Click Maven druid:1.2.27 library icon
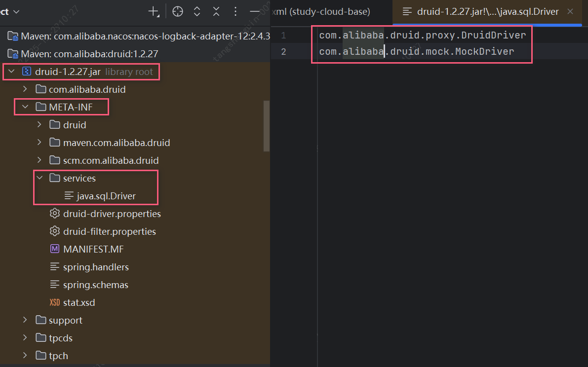Screen dimensions: 588x367 coord(13,54)
